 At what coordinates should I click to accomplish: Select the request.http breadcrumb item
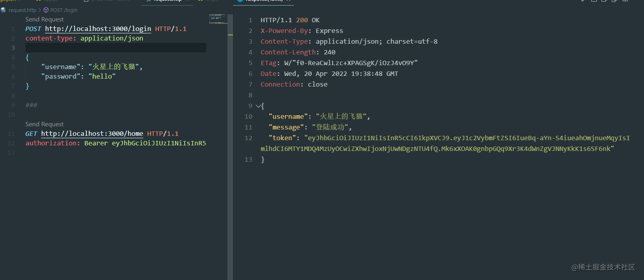22,10
